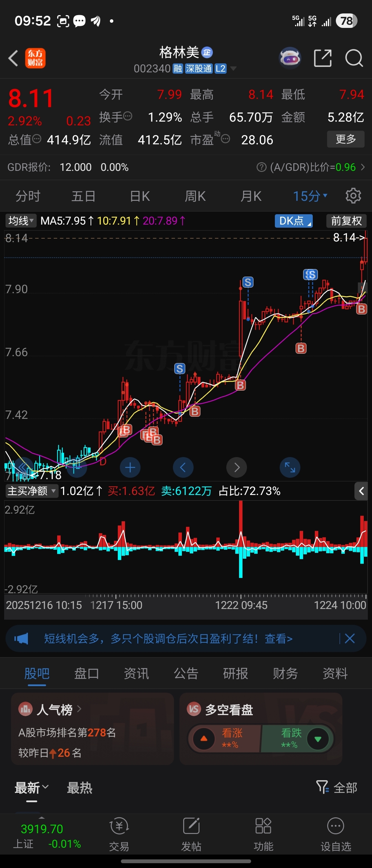Image resolution: width=372 pixels, height=868 pixels.
Task: Open the 资讯 tab
Action: tap(136, 673)
